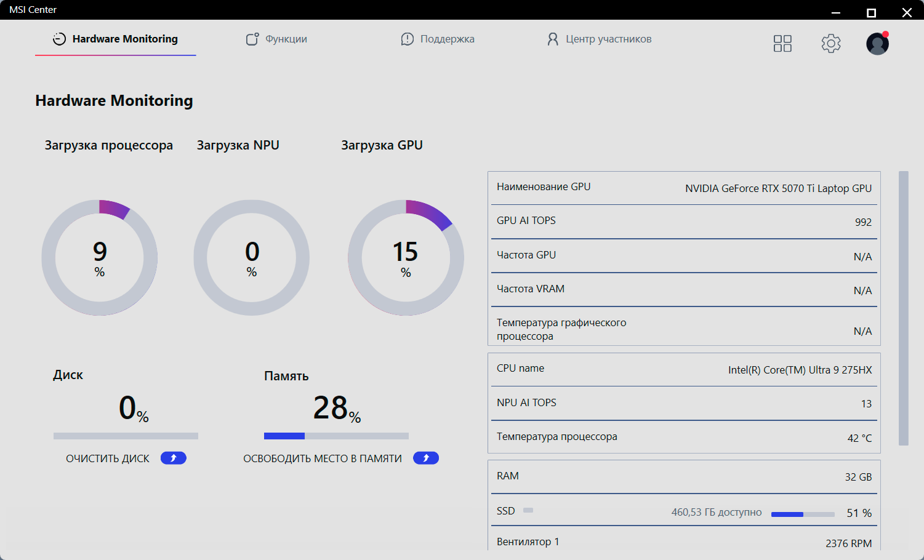Click the Hardware Monitoring page heading
924x560 pixels.
click(114, 100)
